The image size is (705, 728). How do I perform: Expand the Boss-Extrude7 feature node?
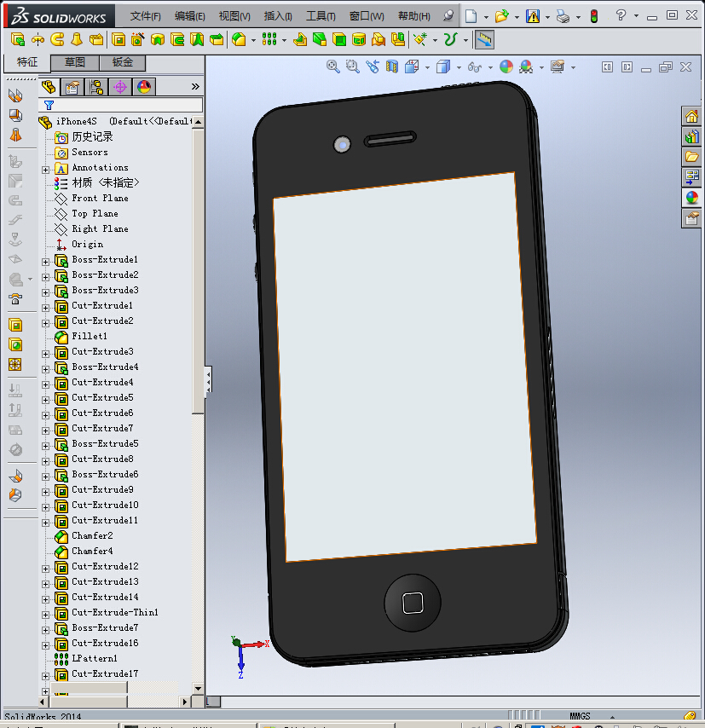tap(45, 630)
